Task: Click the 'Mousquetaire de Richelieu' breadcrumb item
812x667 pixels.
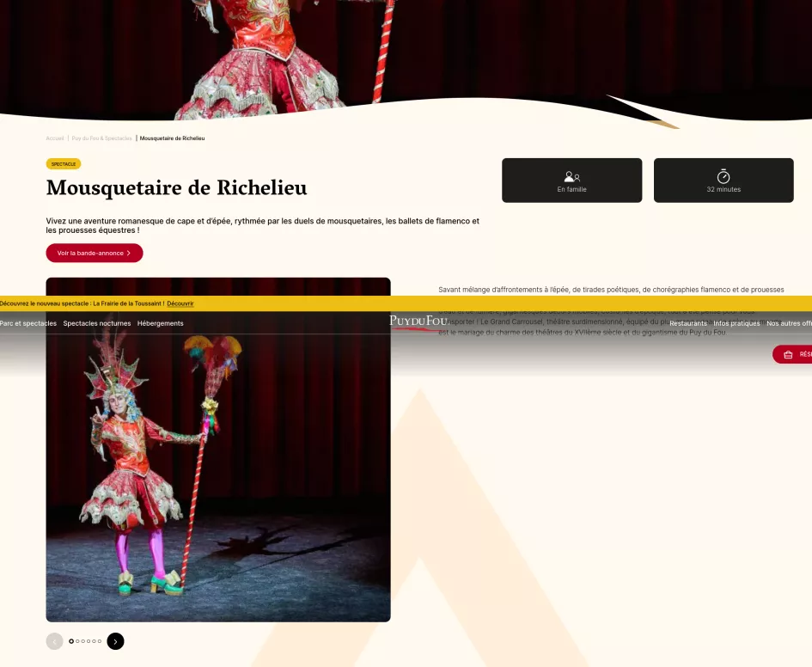Action: [x=172, y=138]
